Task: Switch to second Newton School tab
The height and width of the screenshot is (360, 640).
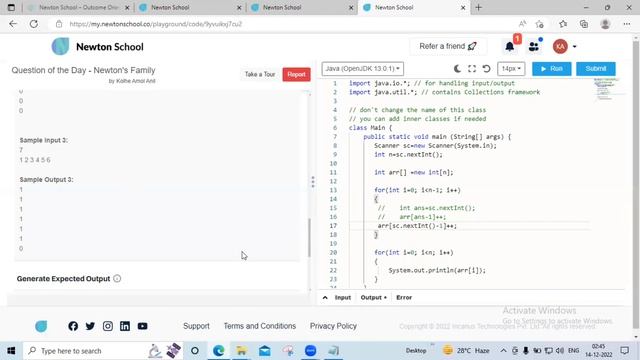Action: pyautogui.click(x=189, y=7)
